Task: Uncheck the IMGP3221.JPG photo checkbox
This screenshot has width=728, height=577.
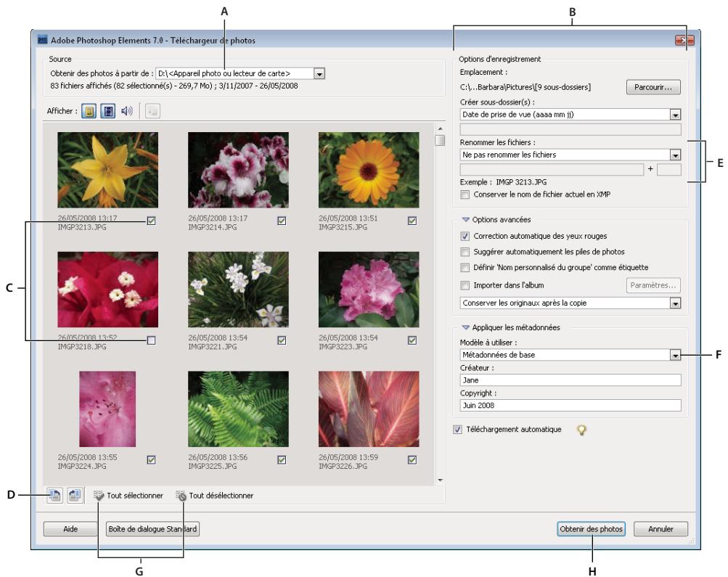Action: [x=282, y=340]
